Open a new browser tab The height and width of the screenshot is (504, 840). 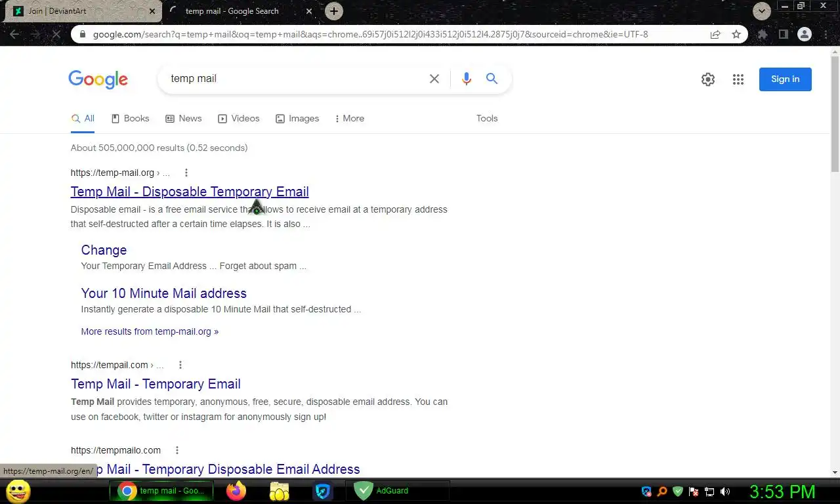pos(334,11)
